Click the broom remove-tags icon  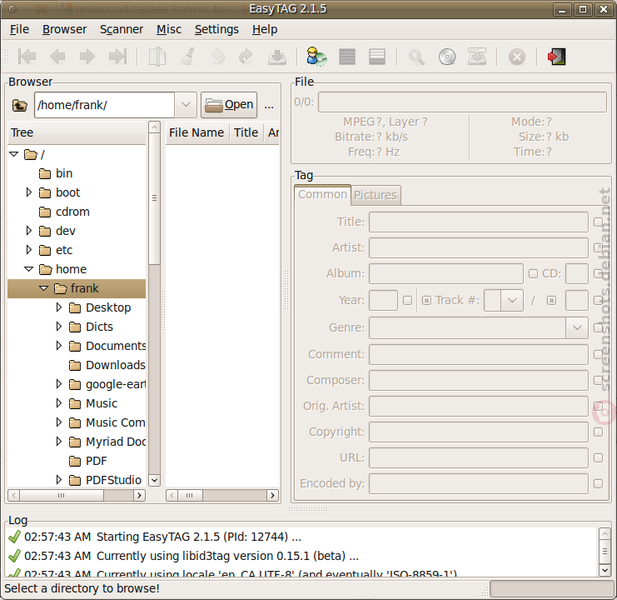click(188, 57)
